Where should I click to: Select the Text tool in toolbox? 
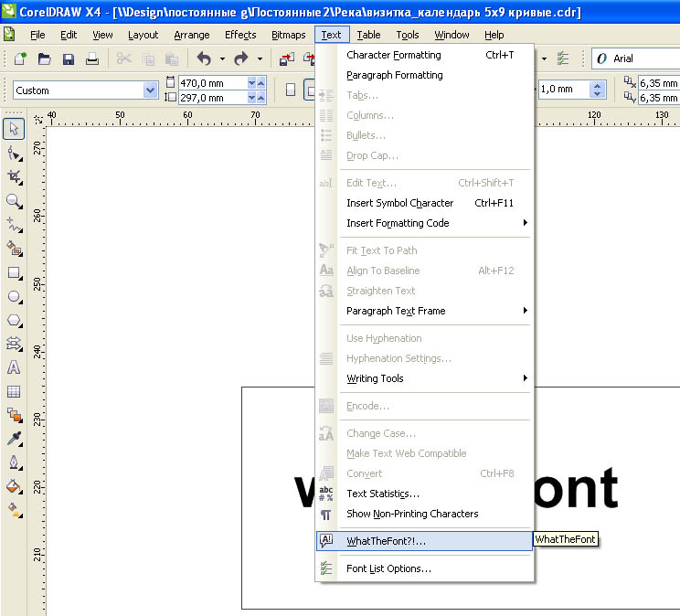pos(14,368)
